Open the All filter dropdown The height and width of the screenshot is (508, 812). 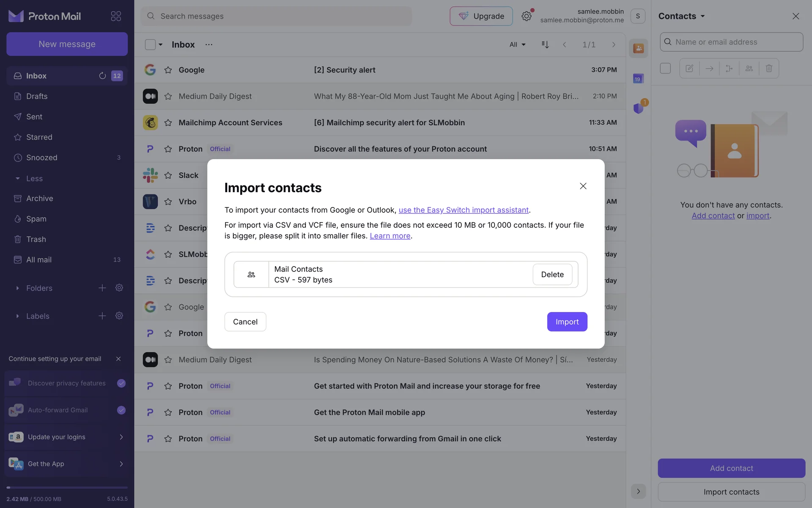517,44
